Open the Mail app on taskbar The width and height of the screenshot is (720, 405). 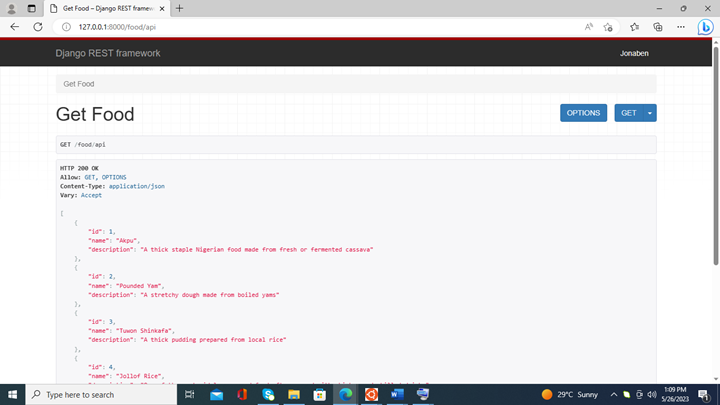coord(216,394)
